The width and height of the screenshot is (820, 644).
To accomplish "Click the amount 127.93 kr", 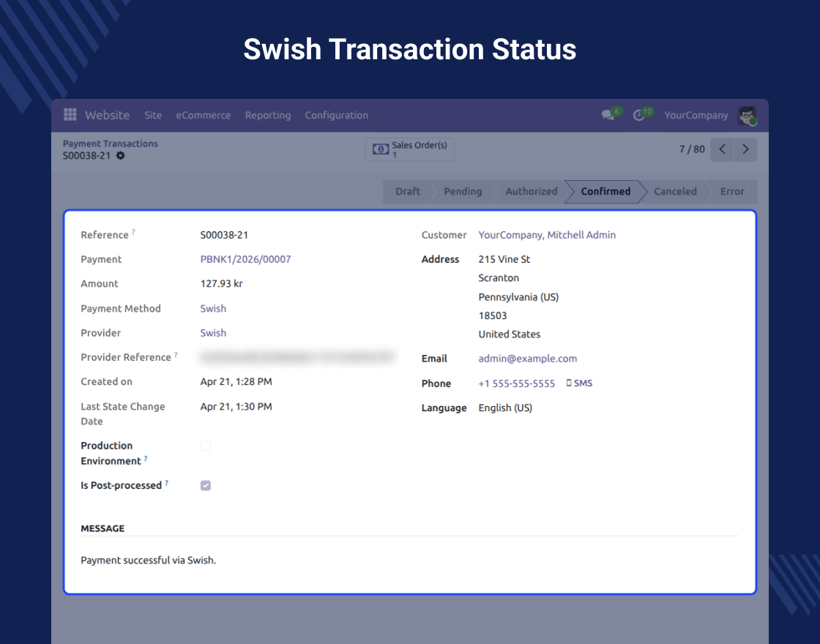I will point(222,284).
